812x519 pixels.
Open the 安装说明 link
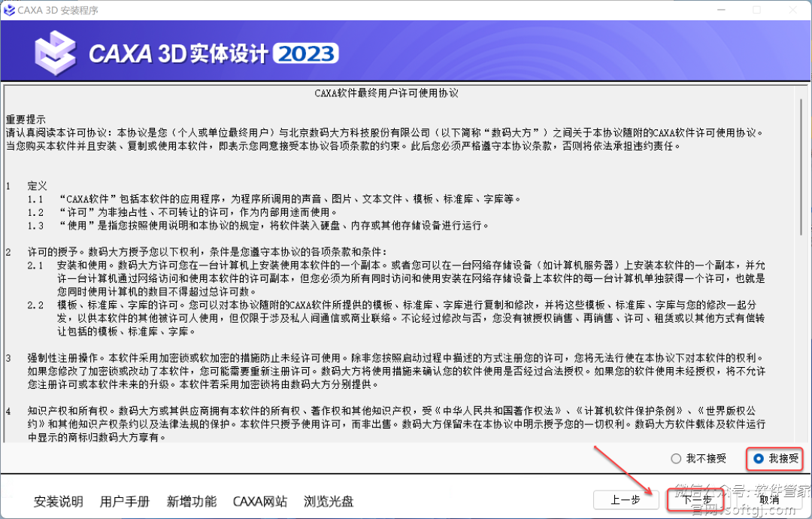pos(59,502)
